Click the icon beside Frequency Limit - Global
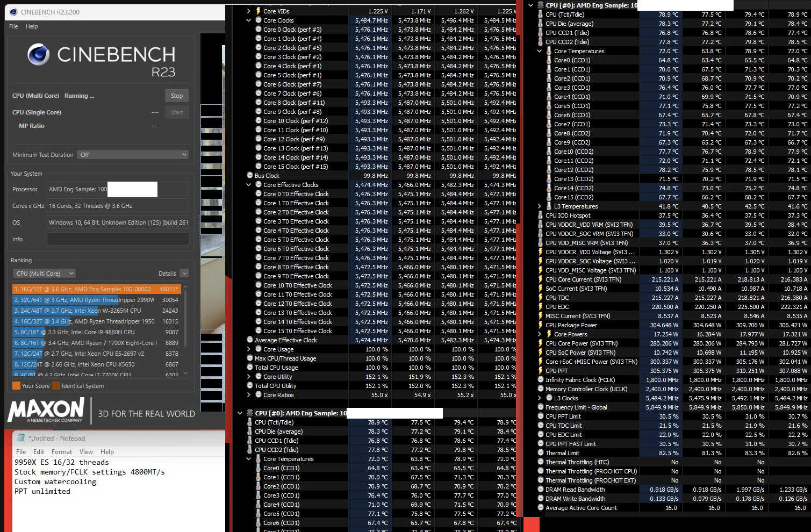Screen dimensions: 811x532 pos(541,407)
